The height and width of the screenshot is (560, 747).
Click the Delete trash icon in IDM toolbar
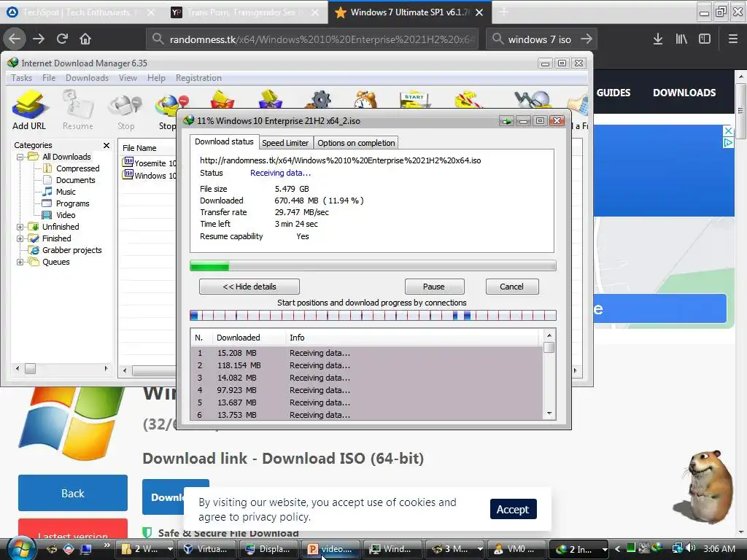pos(222,99)
